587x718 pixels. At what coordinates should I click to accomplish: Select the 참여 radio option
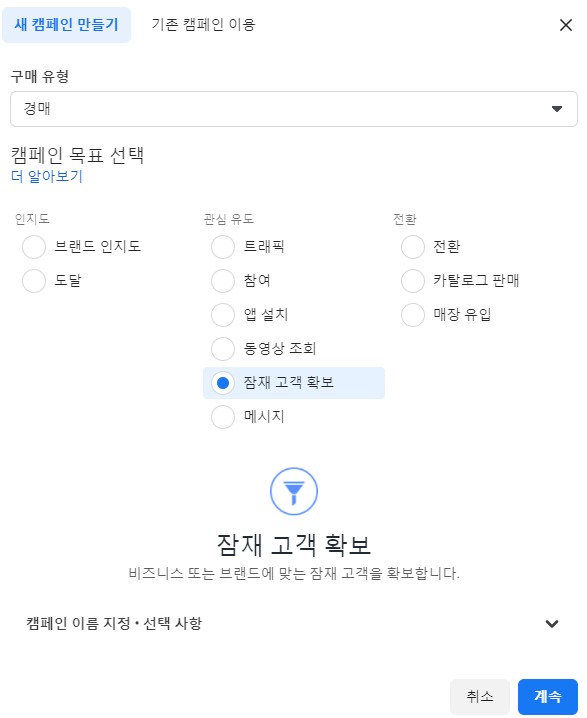click(x=223, y=281)
